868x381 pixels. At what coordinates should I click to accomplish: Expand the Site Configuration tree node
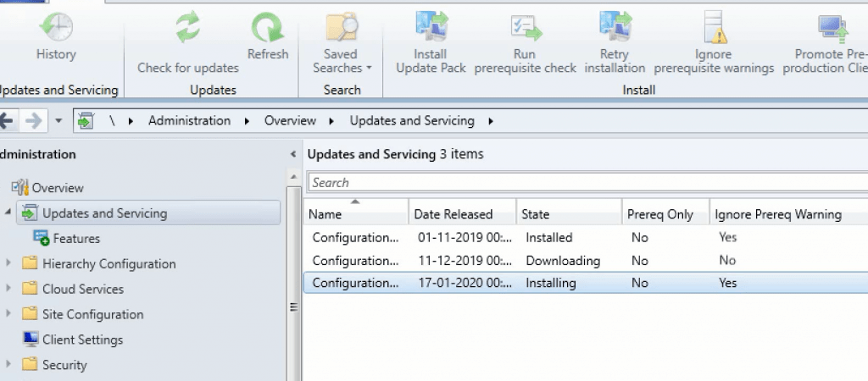(x=8, y=313)
